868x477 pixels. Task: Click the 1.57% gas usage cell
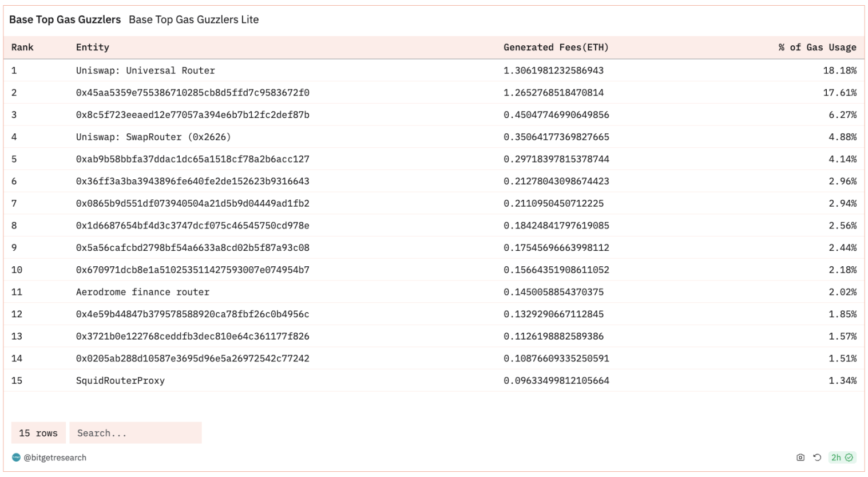[842, 336]
